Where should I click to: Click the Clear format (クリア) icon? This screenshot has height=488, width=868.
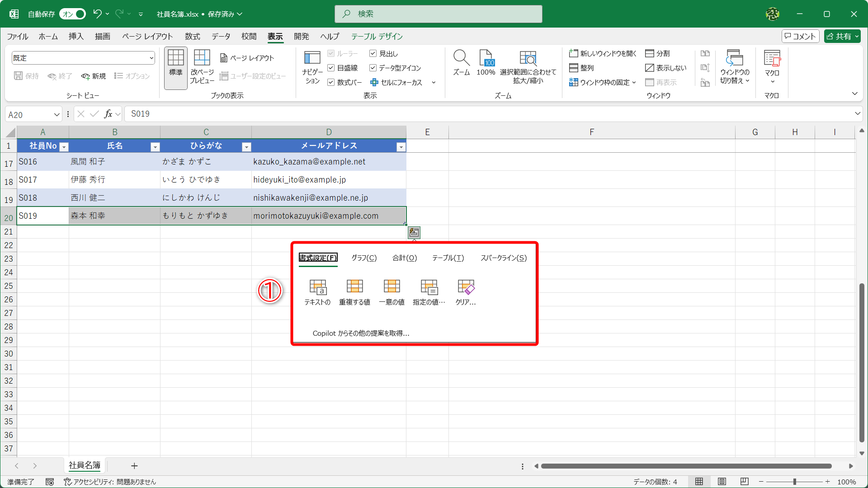(x=466, y=286)
